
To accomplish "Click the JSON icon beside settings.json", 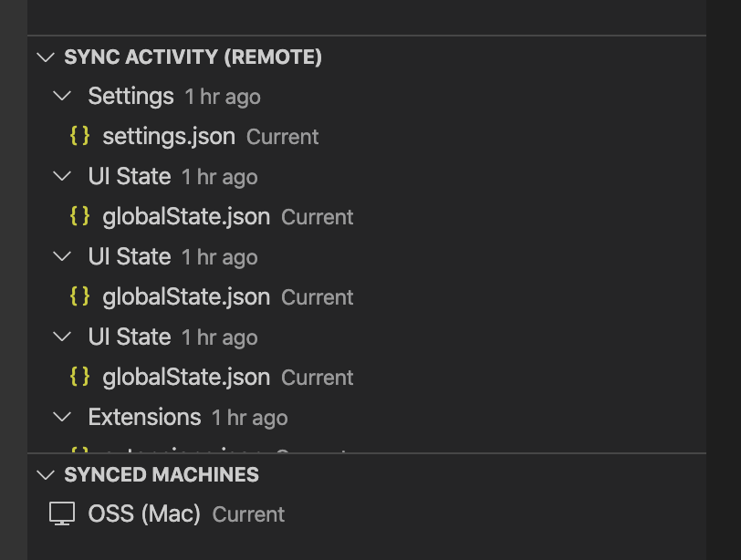I will point(80,136).
